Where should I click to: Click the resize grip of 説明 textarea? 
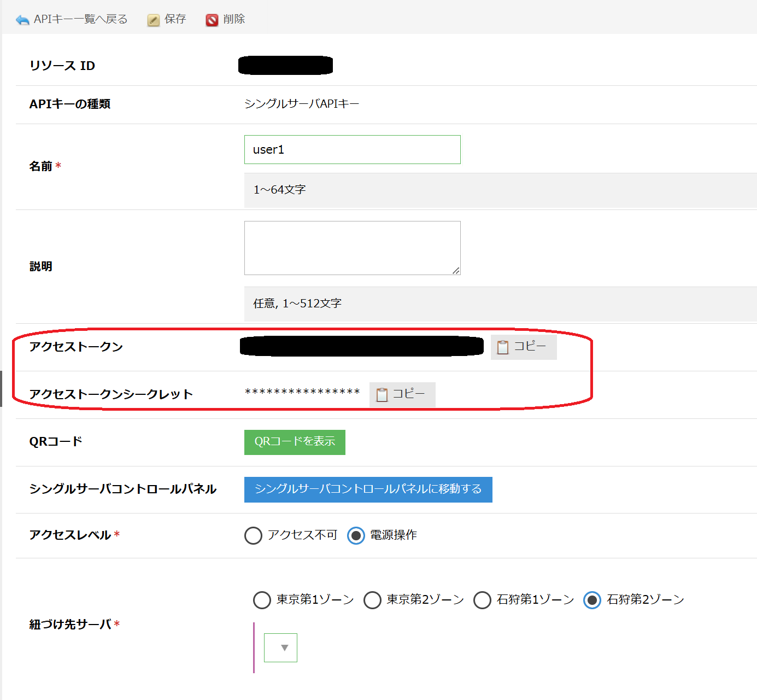pos(456,270)
